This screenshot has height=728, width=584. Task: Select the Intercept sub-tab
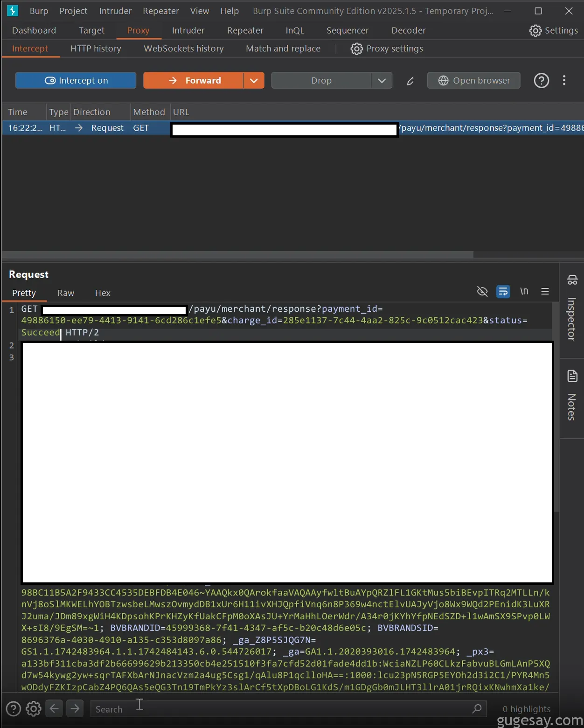click(30, 49)
